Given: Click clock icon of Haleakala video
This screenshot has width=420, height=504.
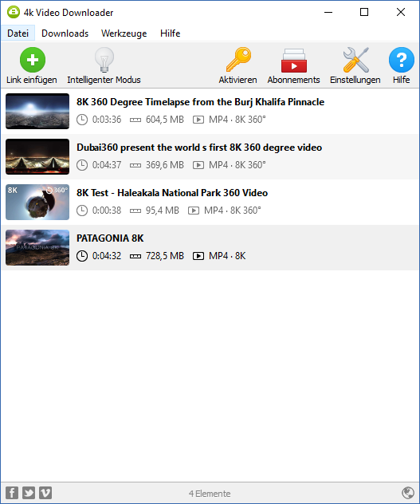Looking at the screenshot, I should coord(82,211).
